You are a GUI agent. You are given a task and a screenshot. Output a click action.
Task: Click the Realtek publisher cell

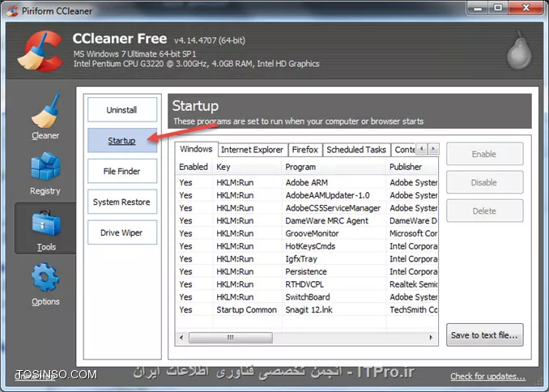[x=414, y=284]
